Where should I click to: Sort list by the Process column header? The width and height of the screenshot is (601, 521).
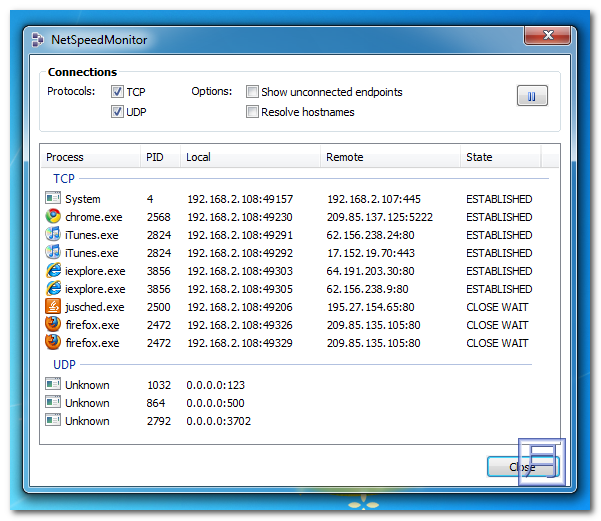(90, 157)
